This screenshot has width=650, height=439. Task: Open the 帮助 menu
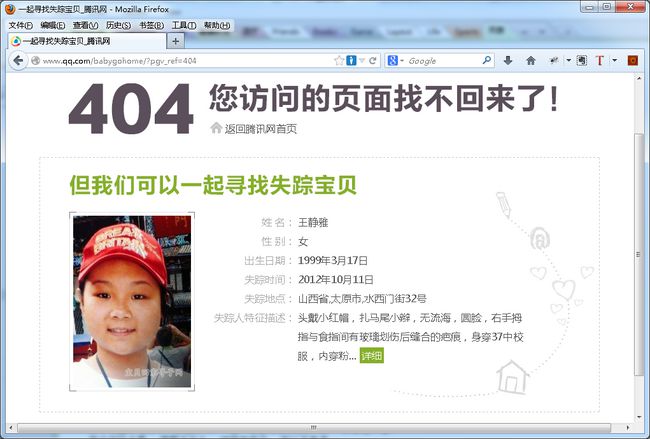click(217, 25)
